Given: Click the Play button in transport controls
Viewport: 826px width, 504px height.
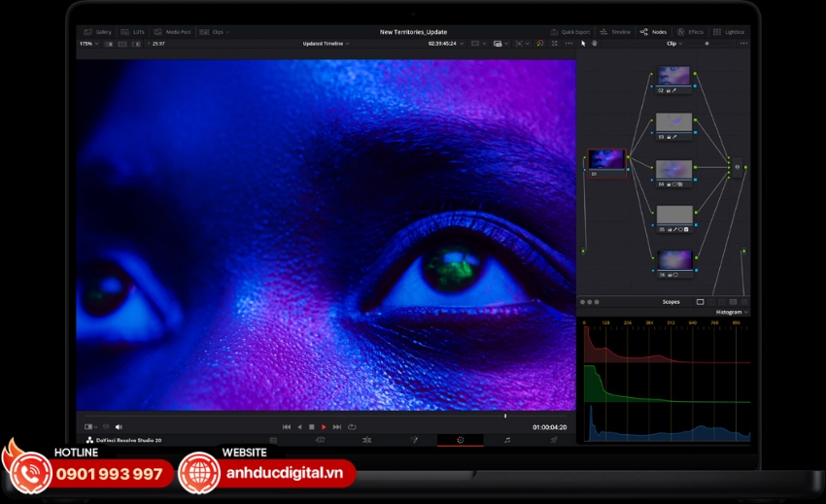Looking at the screenshot, I should [324, 426].
